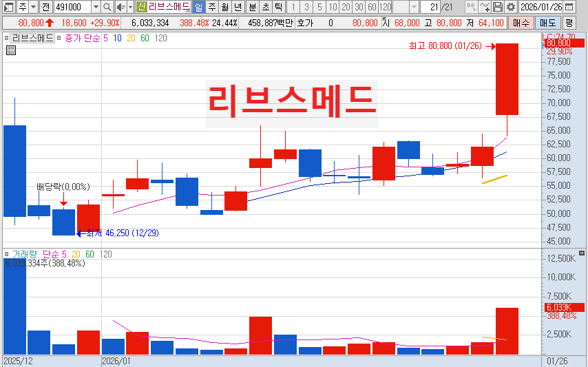Expand the stock code history dropdown
The image size is (588, 367).
[96, 7]
